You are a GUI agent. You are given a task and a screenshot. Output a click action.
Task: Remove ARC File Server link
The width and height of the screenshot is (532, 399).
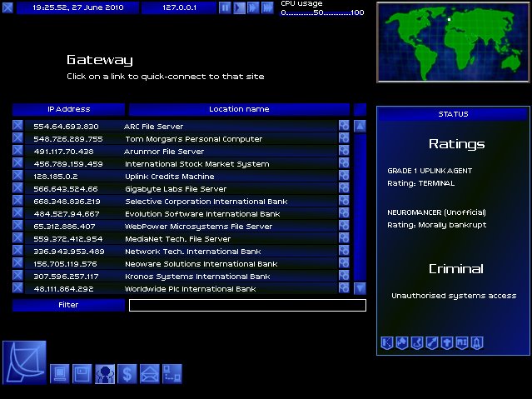click(18, 126)
